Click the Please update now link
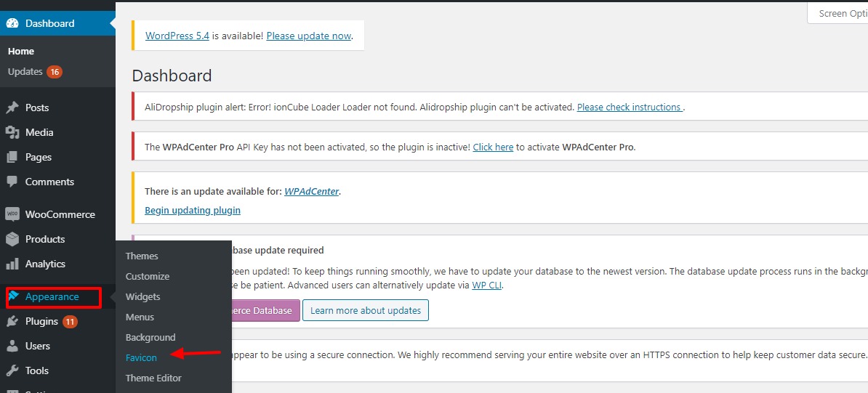 coord(308,36)
